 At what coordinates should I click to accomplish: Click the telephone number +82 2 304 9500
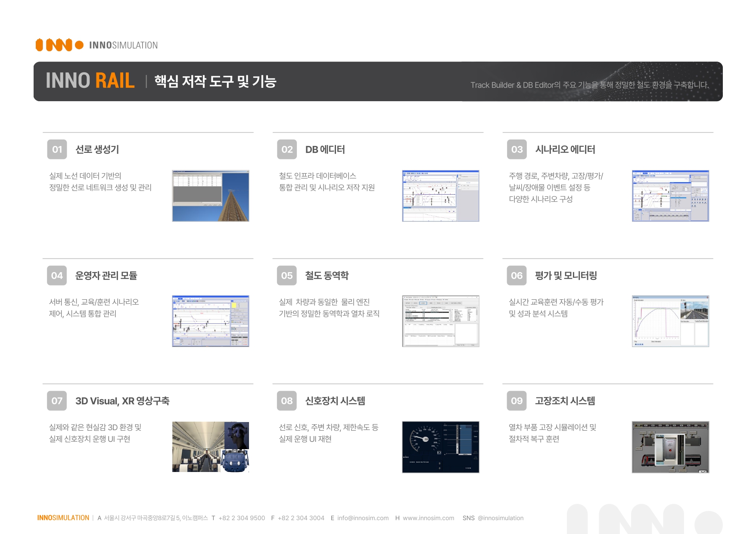coord(242,518)
